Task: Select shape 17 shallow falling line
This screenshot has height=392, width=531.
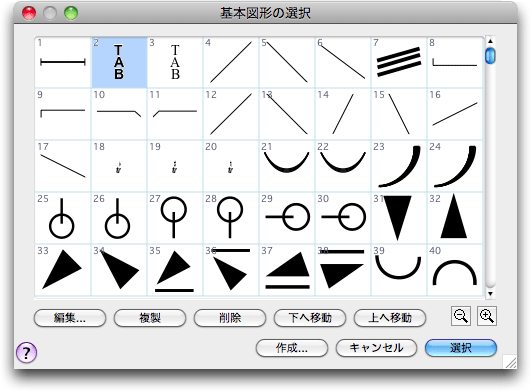Action: tap(63, 166)
